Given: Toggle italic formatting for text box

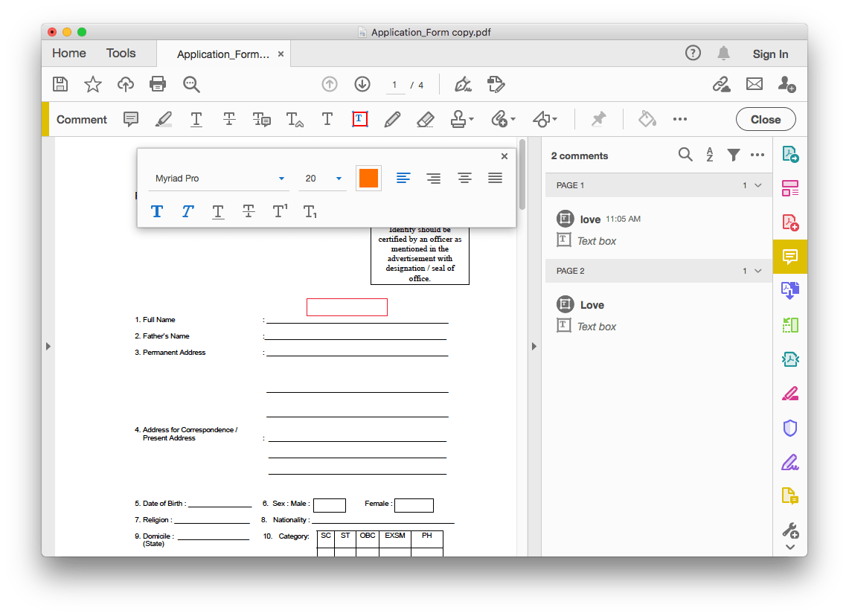Looking at the screenshot, I should pos(188,211).
